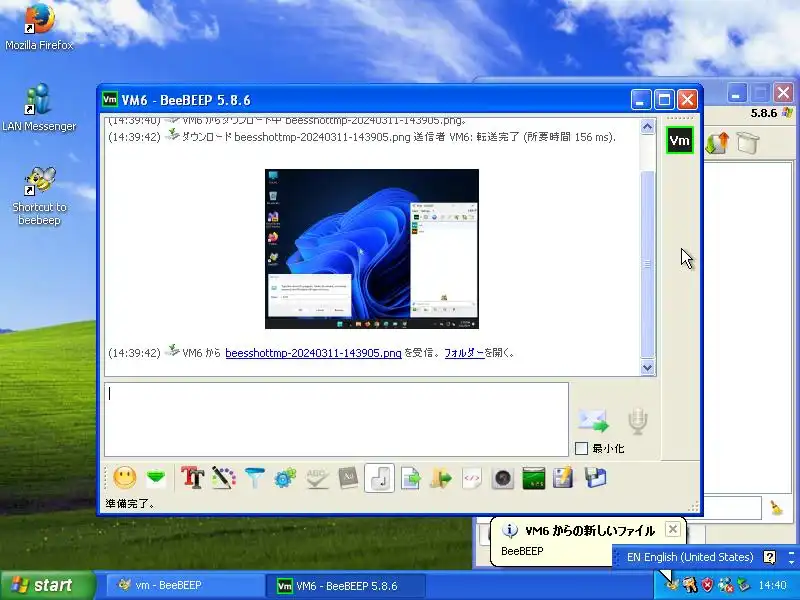Image resolution: width=800 pixels, height=600 pixels.
Task: Click chat scrollbar up arrow
Action: tap(647, 127)
